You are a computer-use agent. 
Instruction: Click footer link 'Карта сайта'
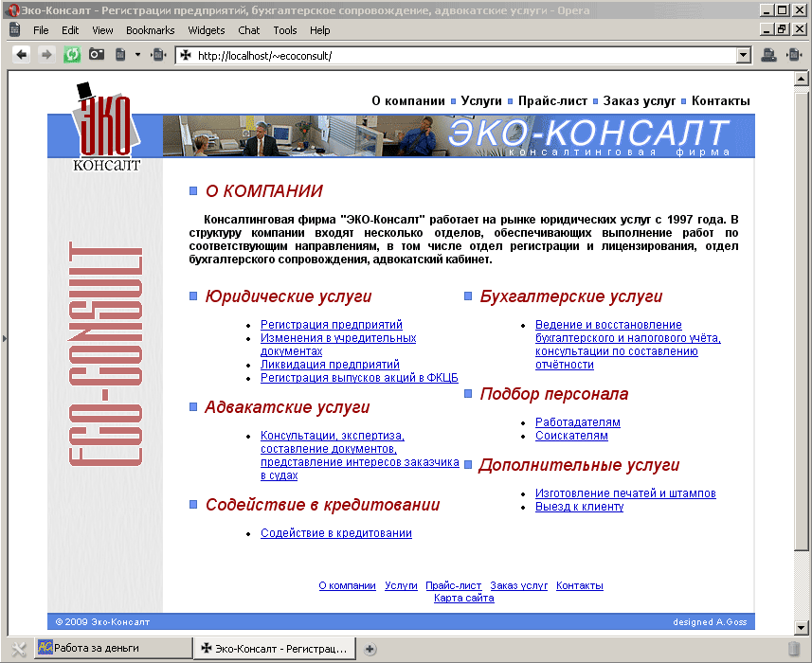point(463,598)
